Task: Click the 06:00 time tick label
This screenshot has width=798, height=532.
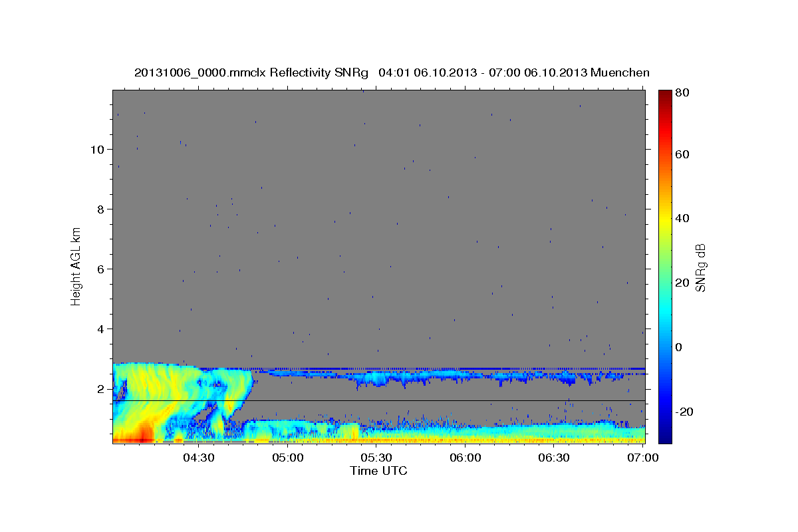Action: pos(465,458)
